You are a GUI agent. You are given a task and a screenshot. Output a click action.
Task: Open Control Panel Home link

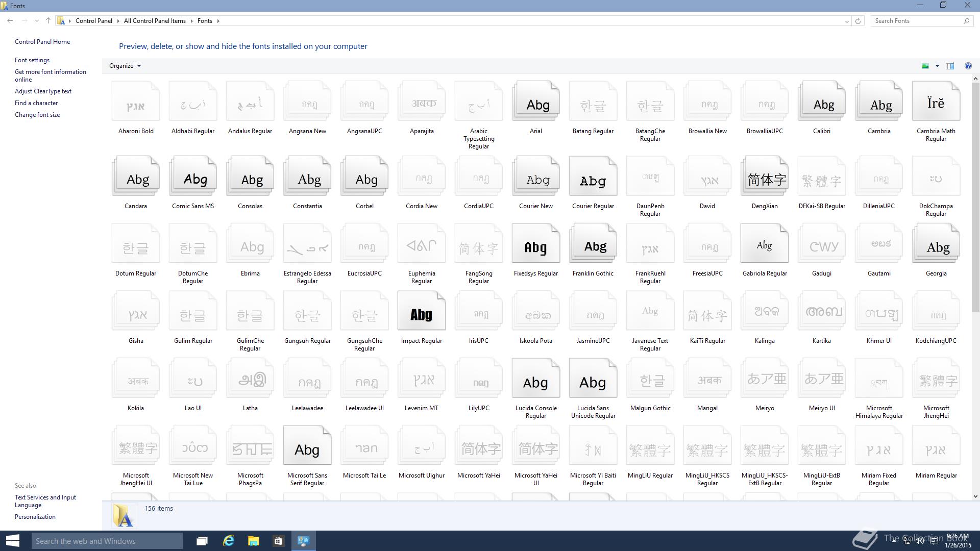point(42,42)
